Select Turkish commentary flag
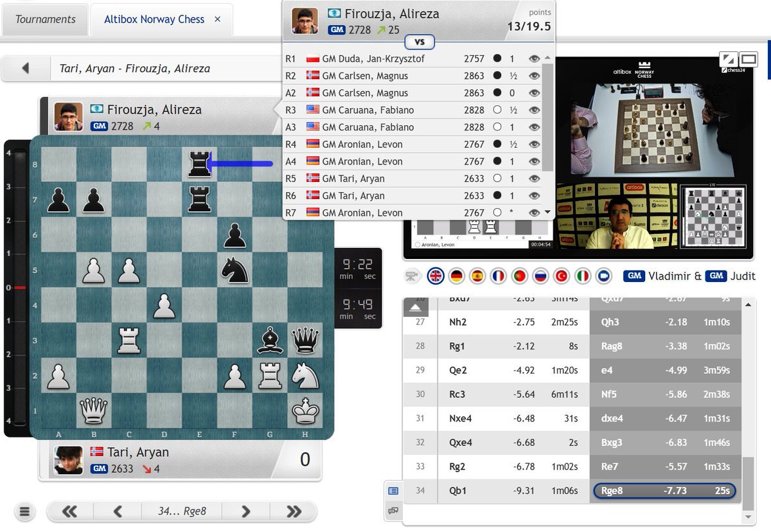This screenshot has width=771, height=532. click(561, 276)
